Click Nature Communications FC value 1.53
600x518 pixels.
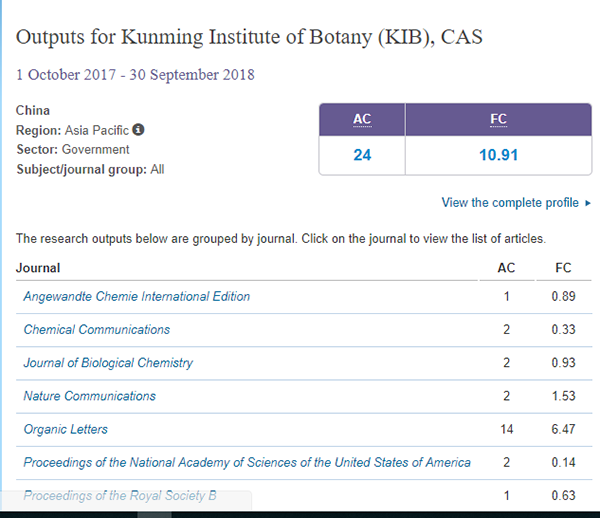pos(563,396)
